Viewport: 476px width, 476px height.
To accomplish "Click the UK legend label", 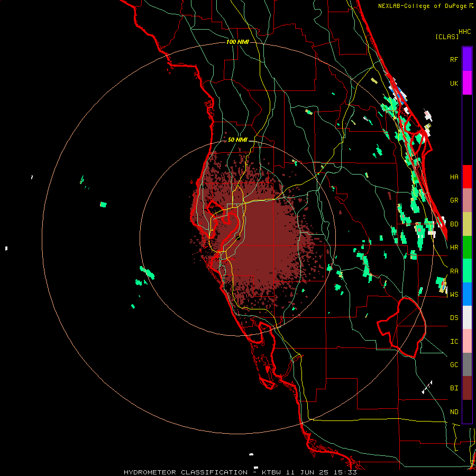I will 454,84.
